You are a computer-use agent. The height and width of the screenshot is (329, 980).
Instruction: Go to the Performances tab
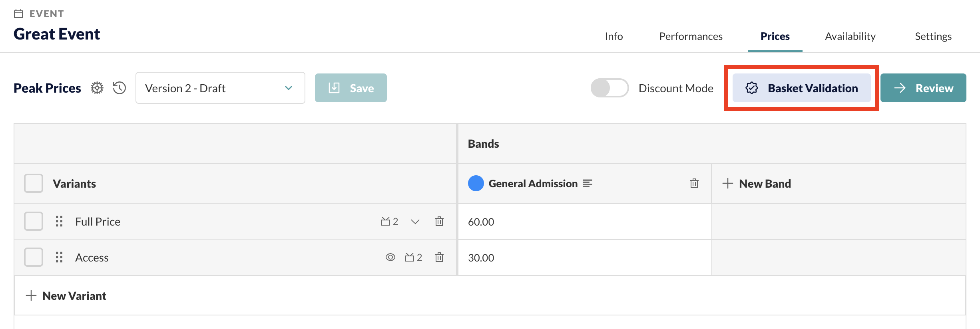click(691, 36)
